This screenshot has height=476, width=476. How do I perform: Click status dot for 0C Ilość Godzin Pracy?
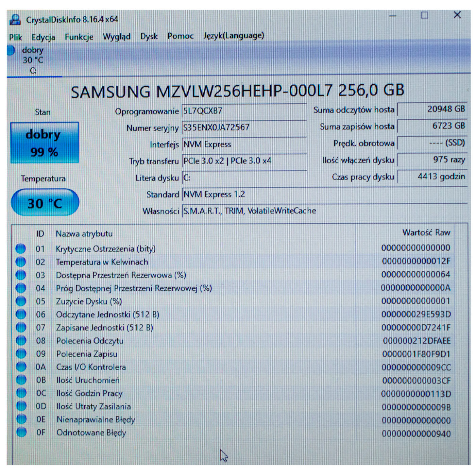(21, 393)
